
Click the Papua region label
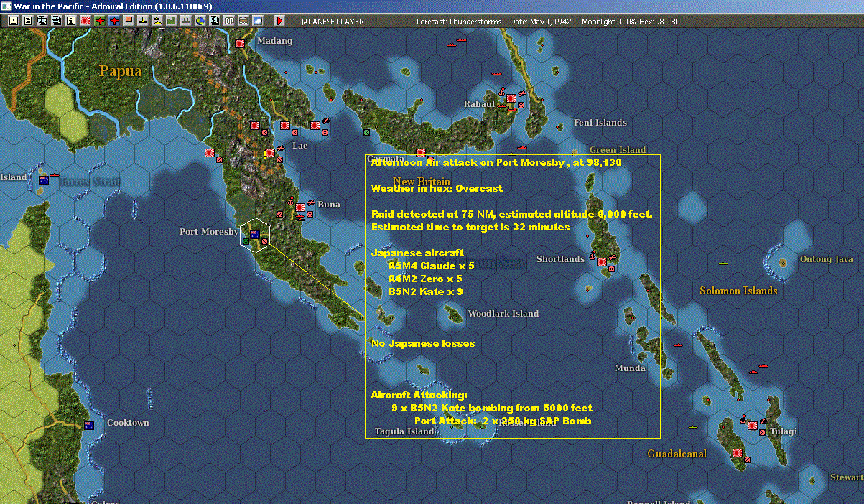(120, 71)
